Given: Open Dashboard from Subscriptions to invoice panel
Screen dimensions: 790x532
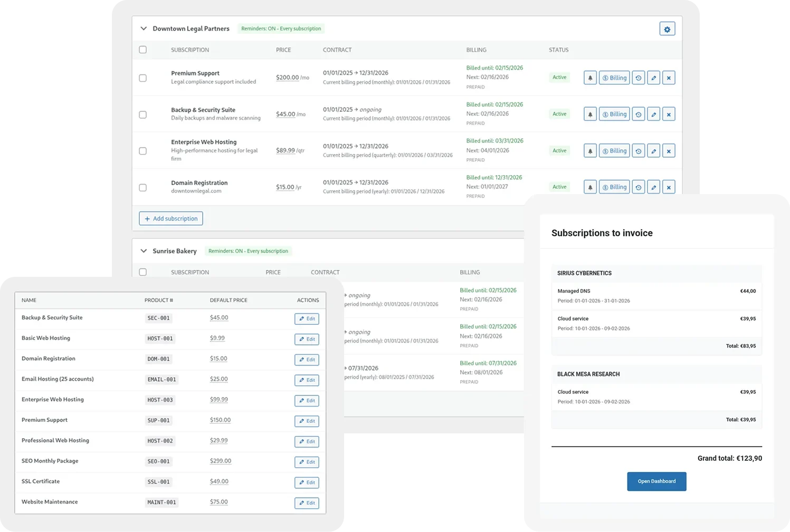Looking at the screenshot, I should pos(656,481).
